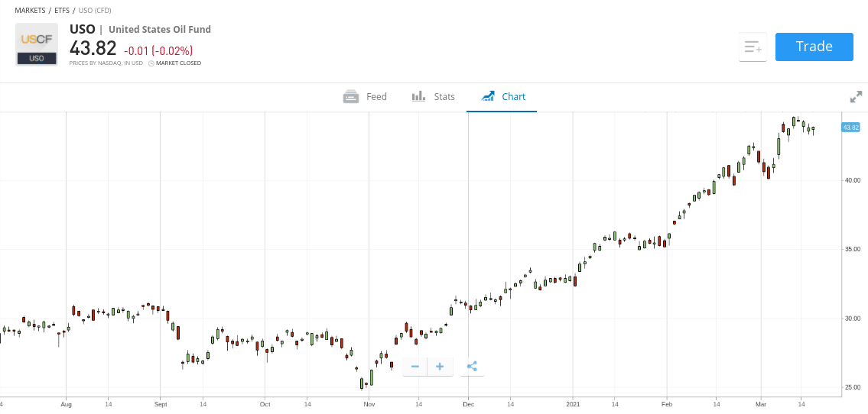868x414 pixels.
Task: Click the blue Trade button
Action: coord(814,47)
